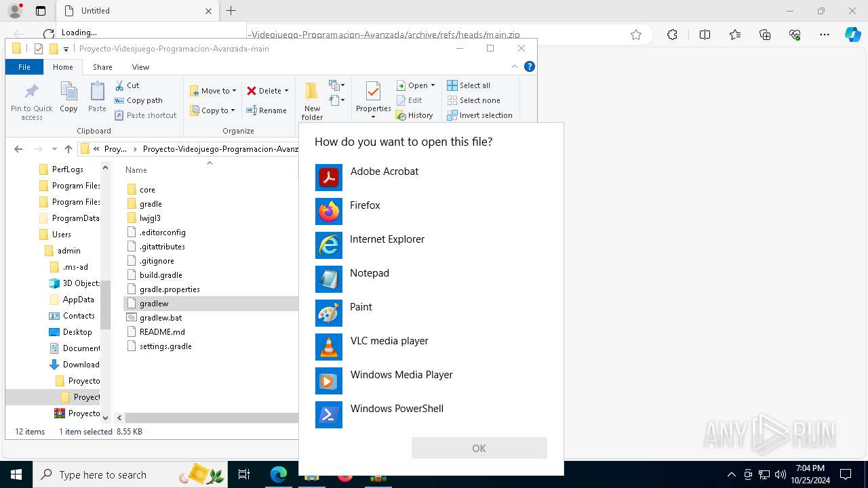
Task: Click Select all in ribbon
Action: 469,85
